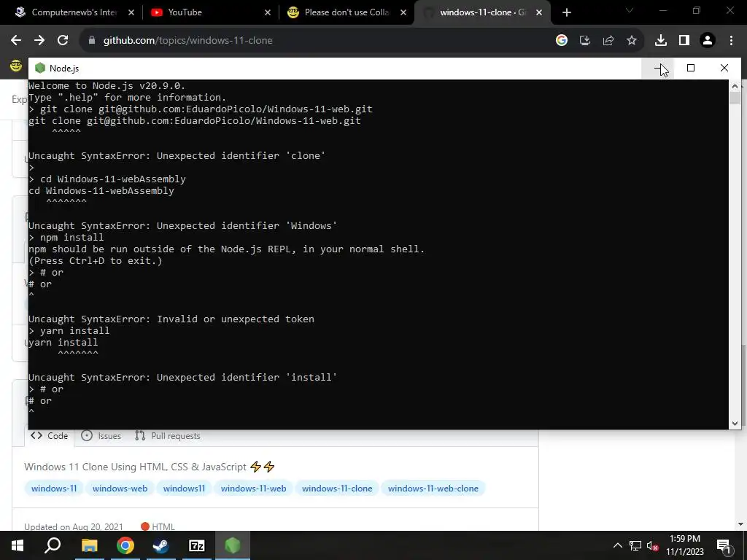Screen dimensions: 747x560
Task: Open Chrome from the taskbar
Action: tap(125, 545)
